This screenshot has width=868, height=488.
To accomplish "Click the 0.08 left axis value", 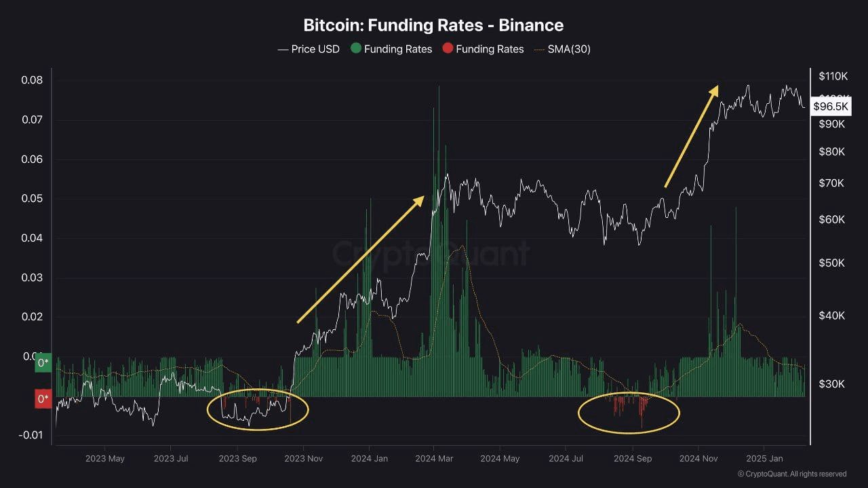I will pyautogui.click(x=32, y=80).
